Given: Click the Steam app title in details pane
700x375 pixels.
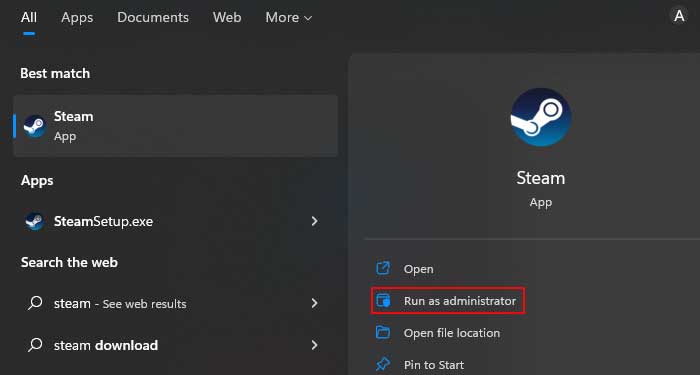Looking at the screenshot, I should point(541,178).
